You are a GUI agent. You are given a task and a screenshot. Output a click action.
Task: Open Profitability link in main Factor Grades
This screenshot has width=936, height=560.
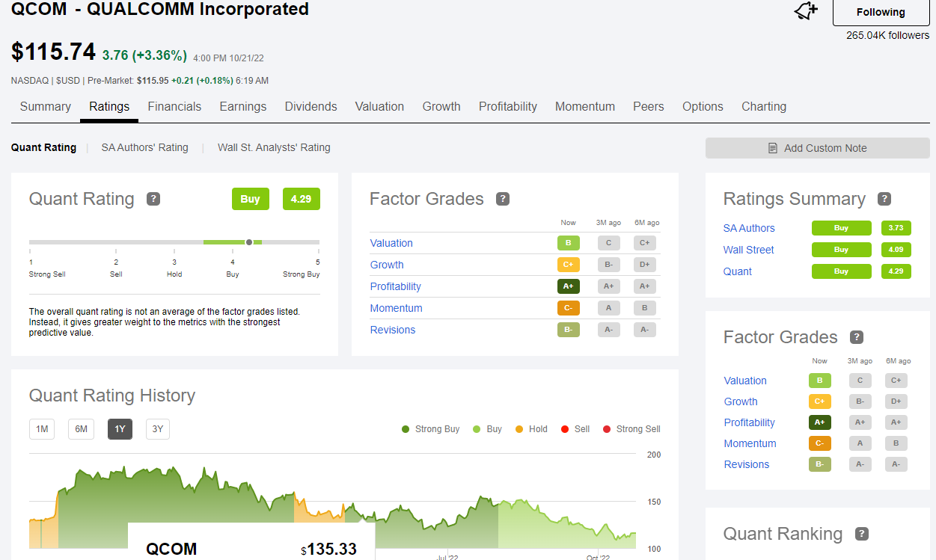coord(396,286)
